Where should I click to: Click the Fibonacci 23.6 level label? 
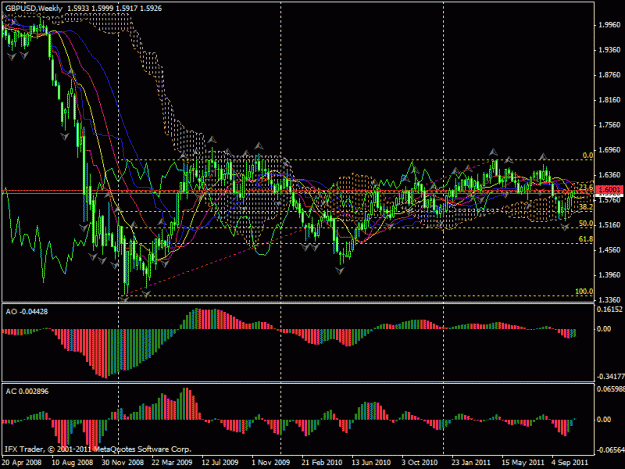pos(586,187)
